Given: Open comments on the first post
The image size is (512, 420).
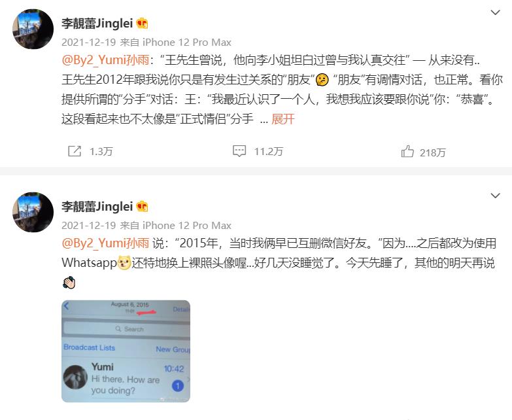Looking at the screenshot, I should 239,151.
